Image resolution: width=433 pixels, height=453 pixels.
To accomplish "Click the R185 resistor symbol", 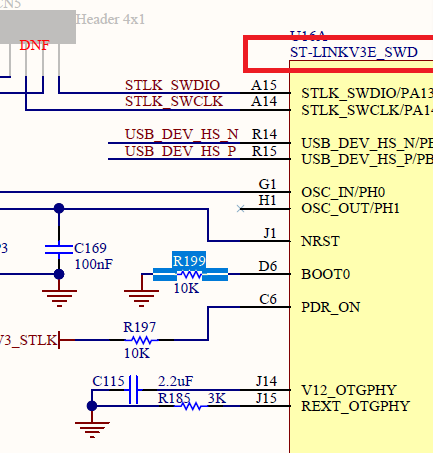I will point(190,406).
